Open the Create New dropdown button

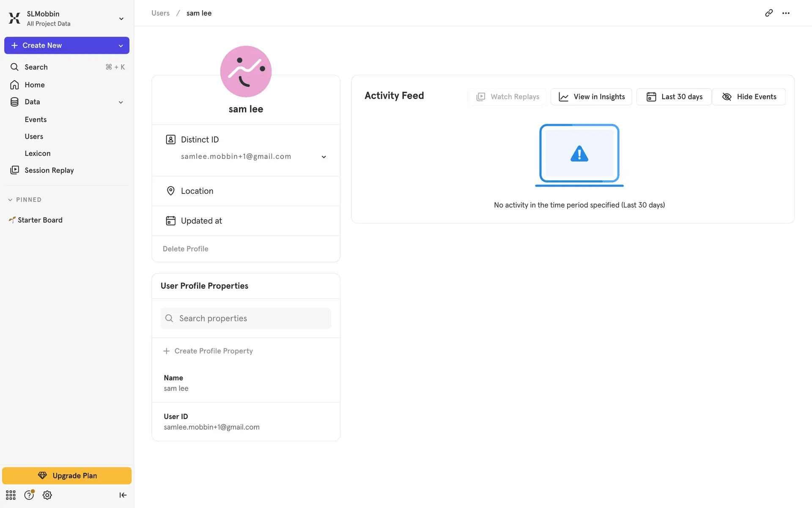click(x=121, y=45)
